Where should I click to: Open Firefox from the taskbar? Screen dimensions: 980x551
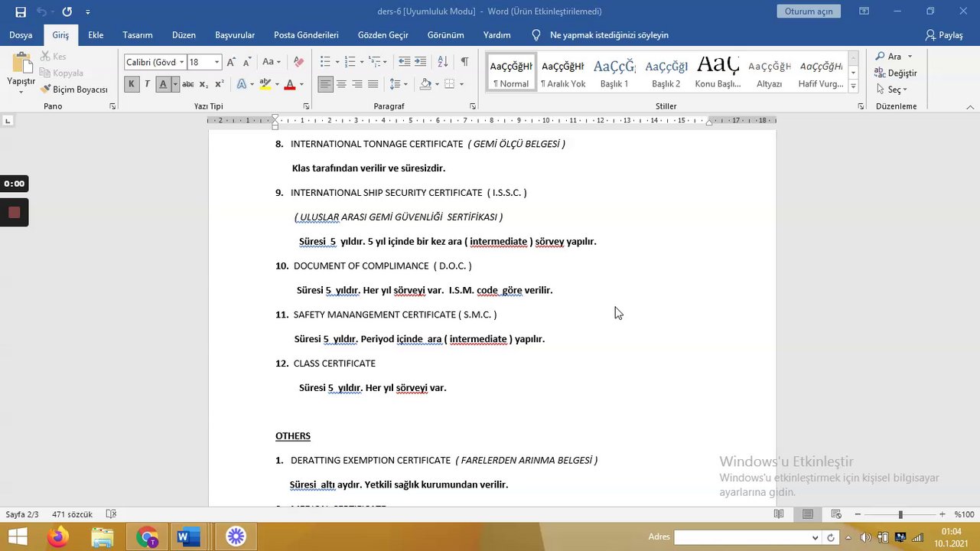[57, 537]
